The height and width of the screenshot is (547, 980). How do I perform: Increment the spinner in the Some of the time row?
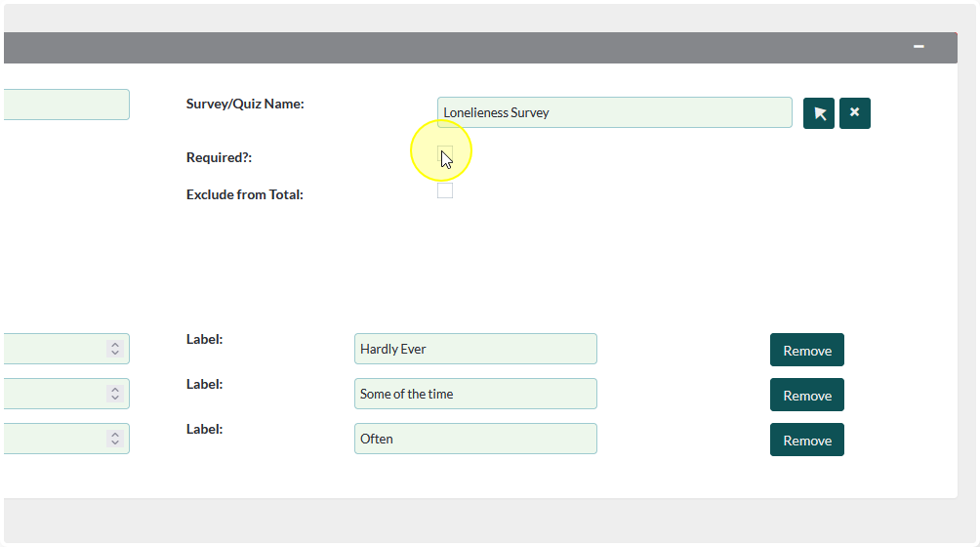pos(115,390)
